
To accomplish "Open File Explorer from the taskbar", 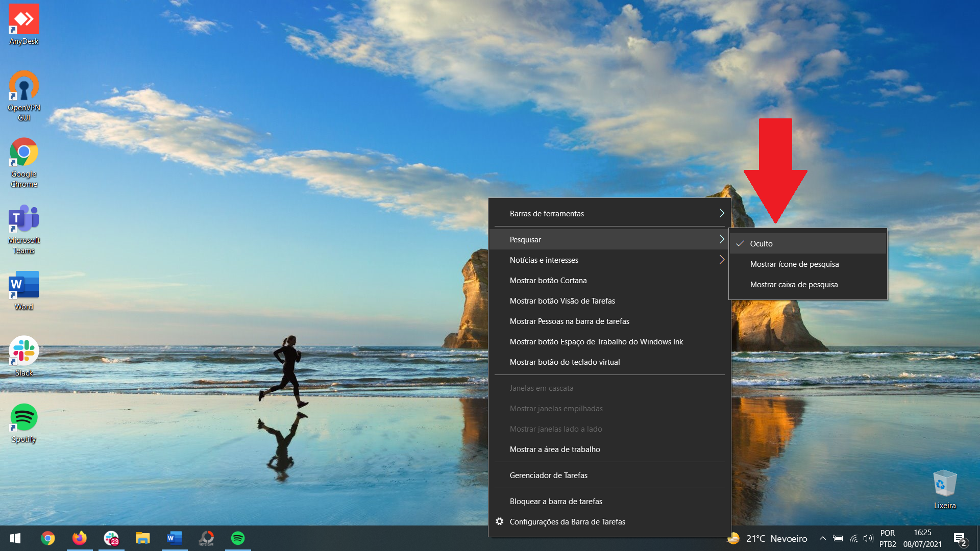I will pos(143,538).
